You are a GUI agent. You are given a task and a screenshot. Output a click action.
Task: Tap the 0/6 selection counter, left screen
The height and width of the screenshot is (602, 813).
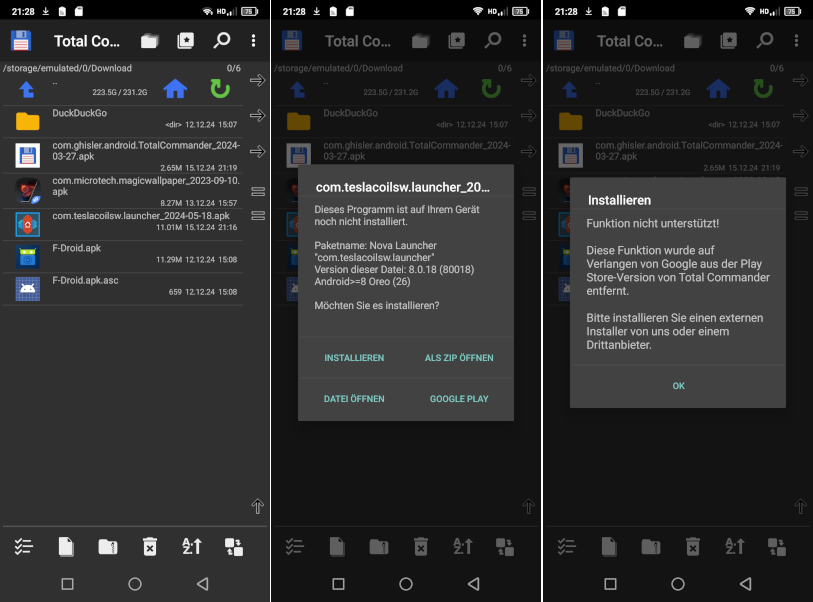click(x=234, y=68)
